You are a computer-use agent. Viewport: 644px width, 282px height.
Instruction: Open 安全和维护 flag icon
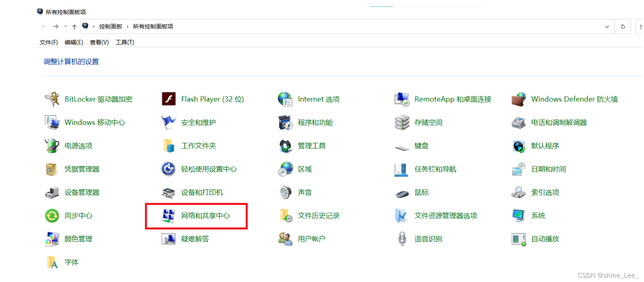(169, 123)
